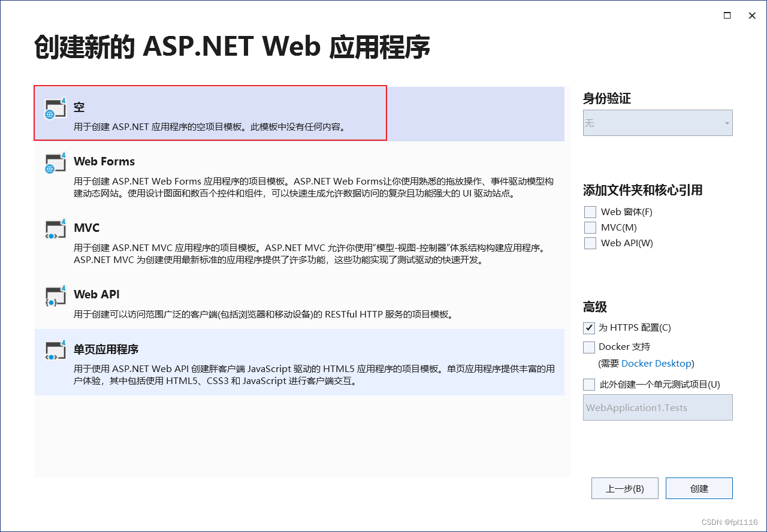Screen dimensions: 767x532
Task: Open the 身份验证 dropdown
Action: [658, 123]
